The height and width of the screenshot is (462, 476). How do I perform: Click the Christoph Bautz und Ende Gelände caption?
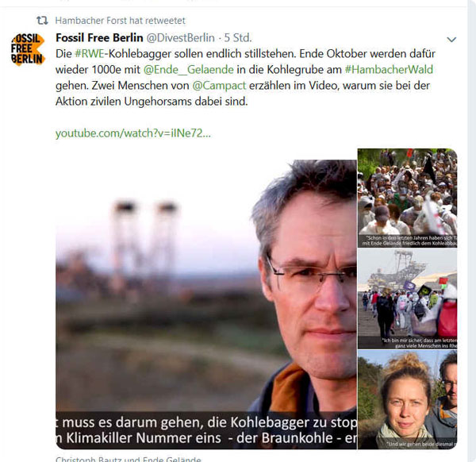(x=128, y=459)
